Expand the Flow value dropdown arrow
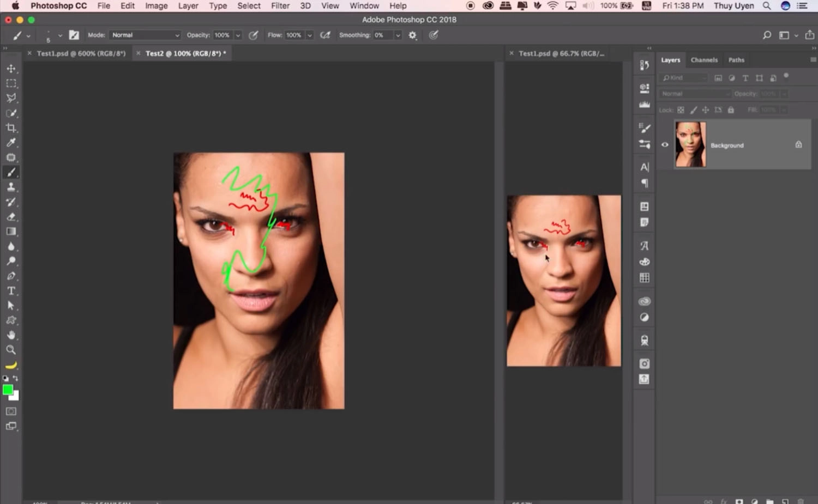The width and height of the screenshot is (818, 504). tap(309, 35)
